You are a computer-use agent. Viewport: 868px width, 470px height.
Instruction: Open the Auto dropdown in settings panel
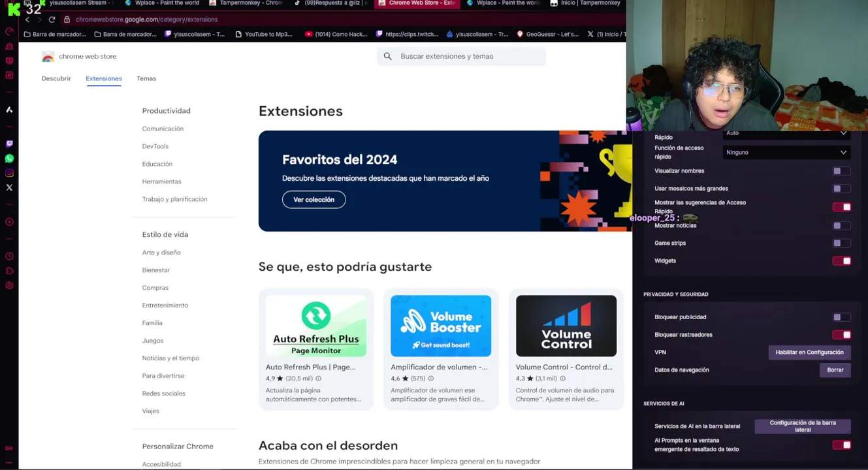[786, 134]
